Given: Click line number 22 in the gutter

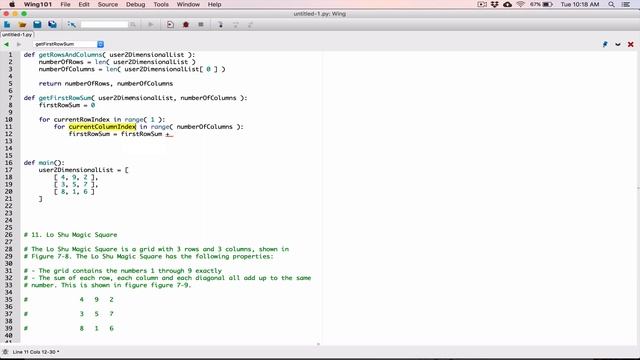Looking at the screenshot, I should tap(9, 206).
